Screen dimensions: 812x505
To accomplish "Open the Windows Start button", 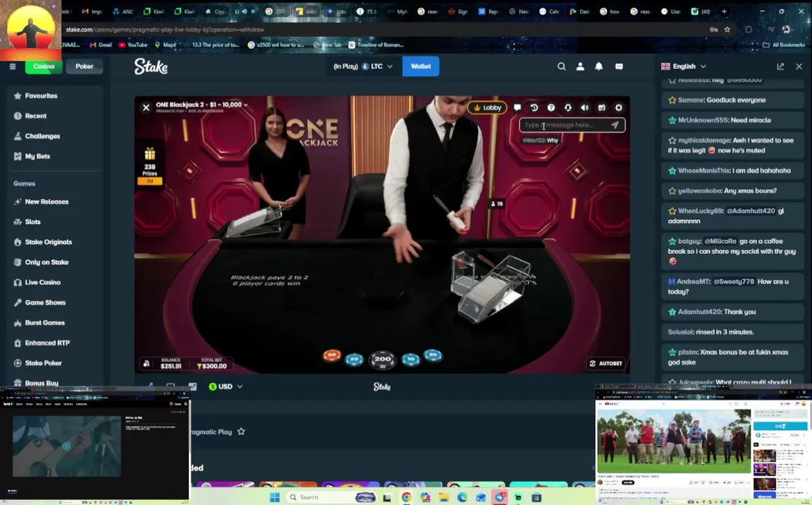I will (x=274, y=497).
